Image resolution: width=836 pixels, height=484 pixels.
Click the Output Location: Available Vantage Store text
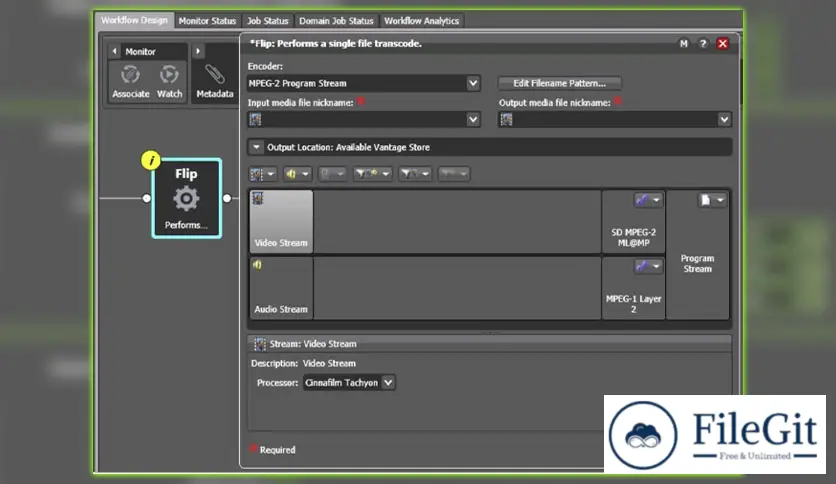click(348, 147)
